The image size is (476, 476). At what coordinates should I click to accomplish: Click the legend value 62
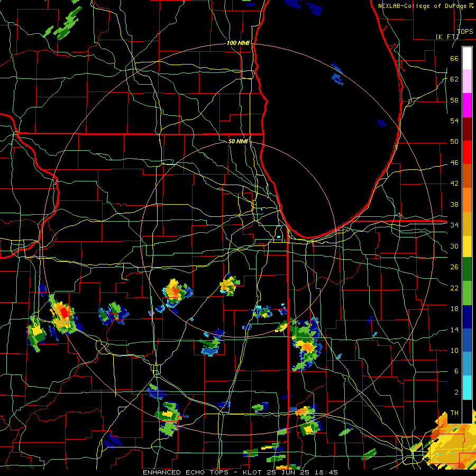coord(454,79)
